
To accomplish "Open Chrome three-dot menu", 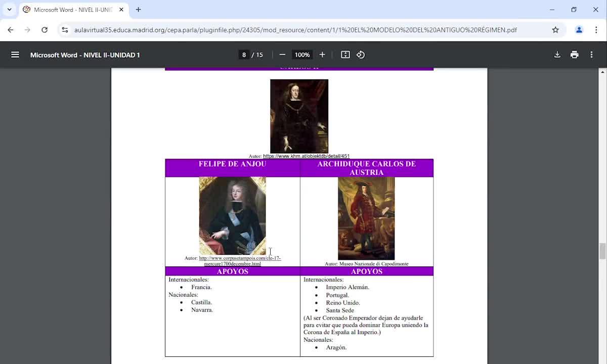I will tap(596, 30).
